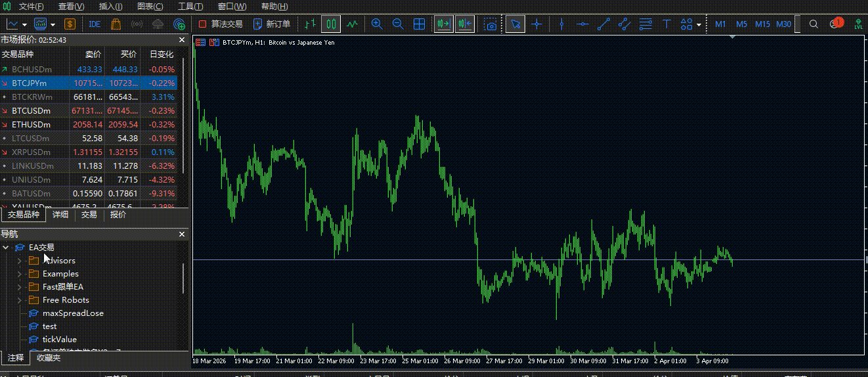Click the add signal copy icon
Image resolution: width=868 pixels, height=377 pixels.
click(179, 24)
